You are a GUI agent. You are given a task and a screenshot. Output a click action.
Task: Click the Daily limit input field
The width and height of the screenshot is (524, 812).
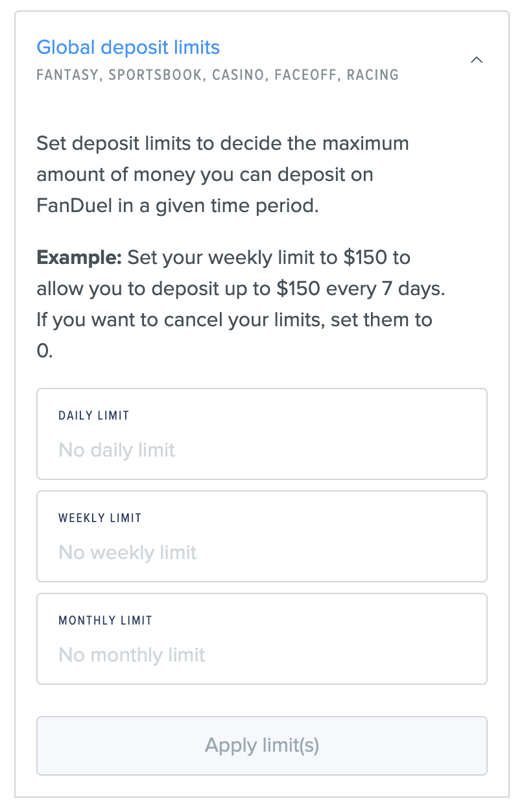[x=262, y=449]
